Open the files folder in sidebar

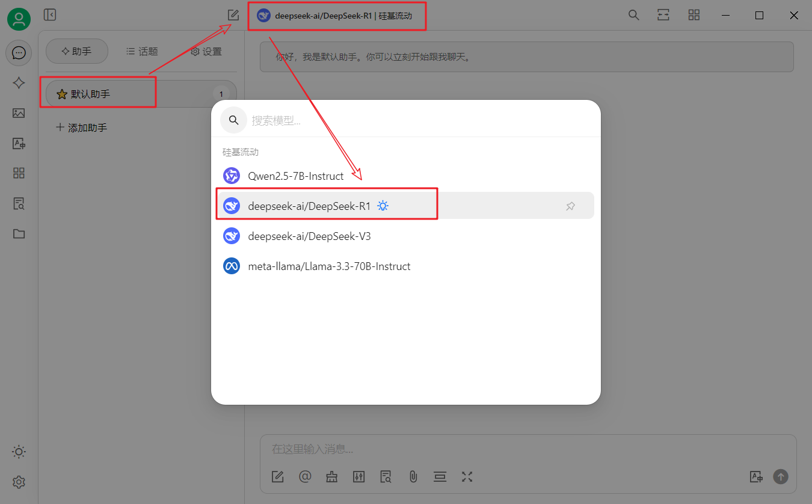pyautogui.click(x=19, y=233)
